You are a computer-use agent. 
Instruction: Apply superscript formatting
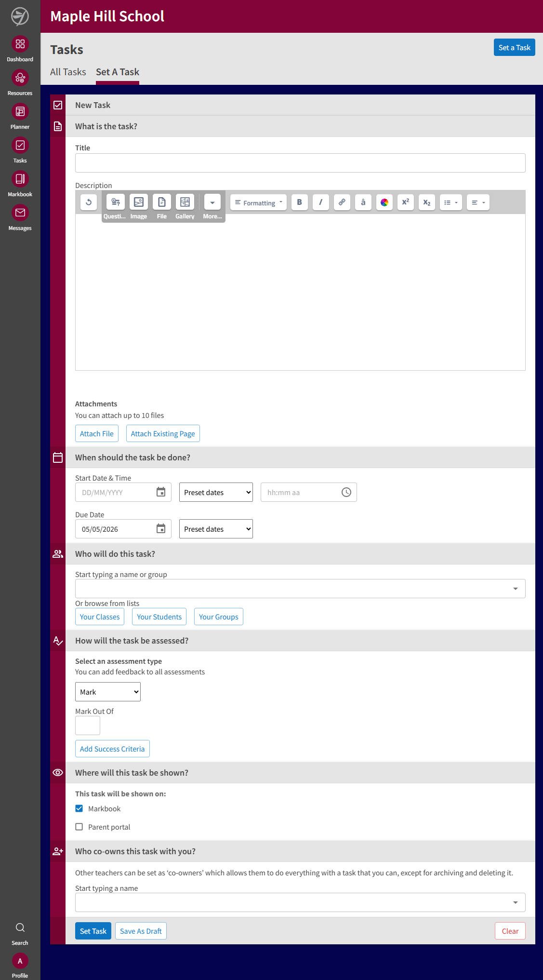[406, 202]
